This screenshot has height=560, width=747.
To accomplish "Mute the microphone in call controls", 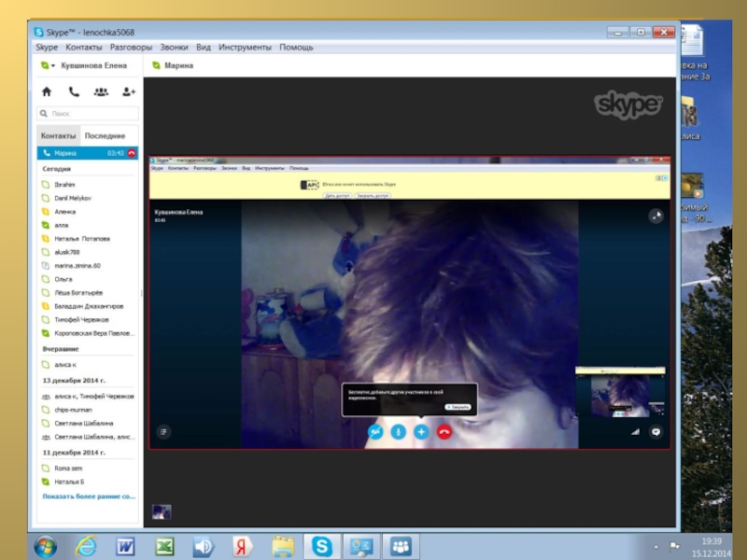I will tap(399, 432).
